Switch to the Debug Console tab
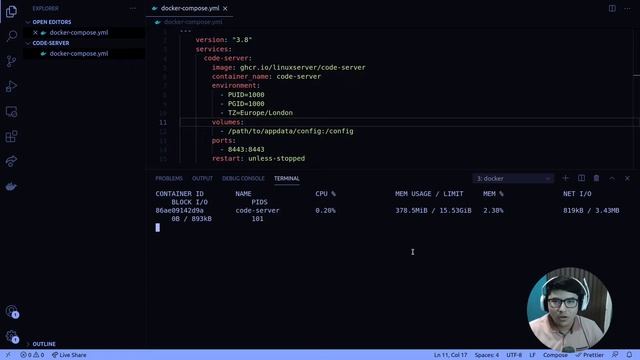Screen dimensions: 640x360 243,178
